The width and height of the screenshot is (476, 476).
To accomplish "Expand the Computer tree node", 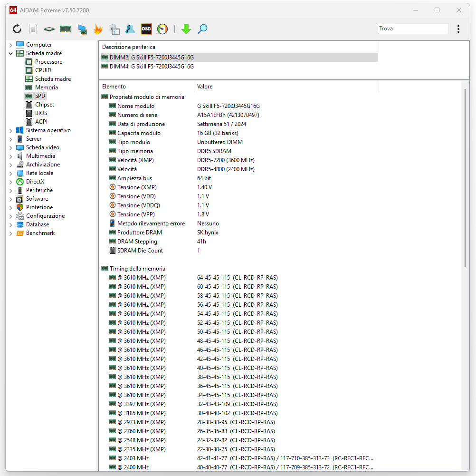I will pyautogui.click(x=10, y=45).
